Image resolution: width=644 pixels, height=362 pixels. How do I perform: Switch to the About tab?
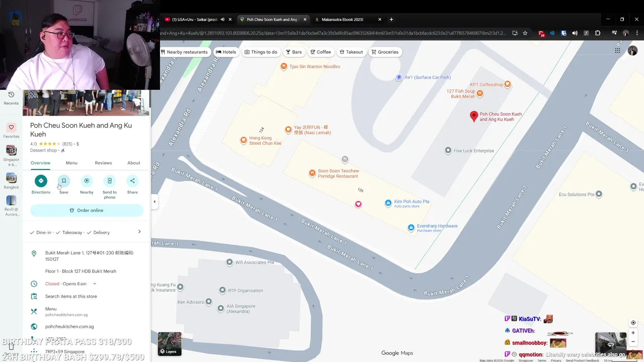click(134, 163)
